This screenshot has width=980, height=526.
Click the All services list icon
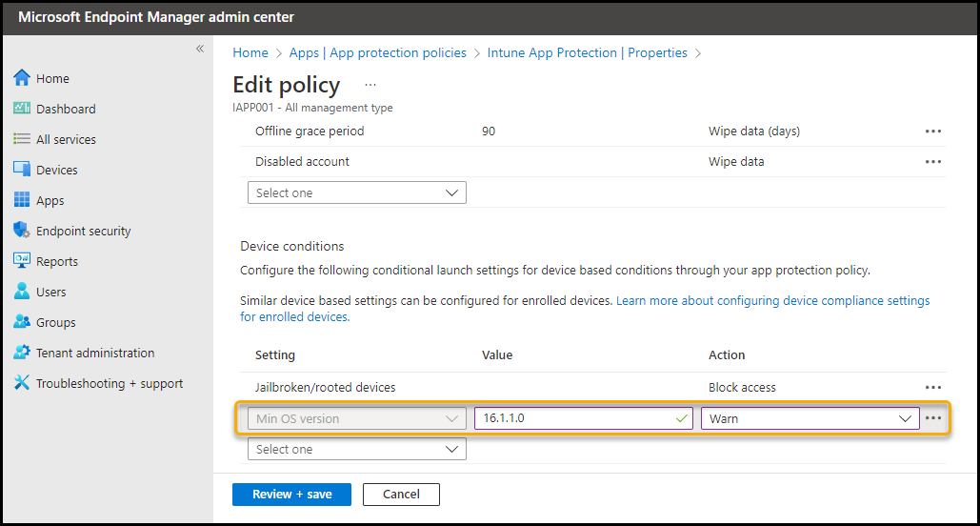(x=22, y=139)
